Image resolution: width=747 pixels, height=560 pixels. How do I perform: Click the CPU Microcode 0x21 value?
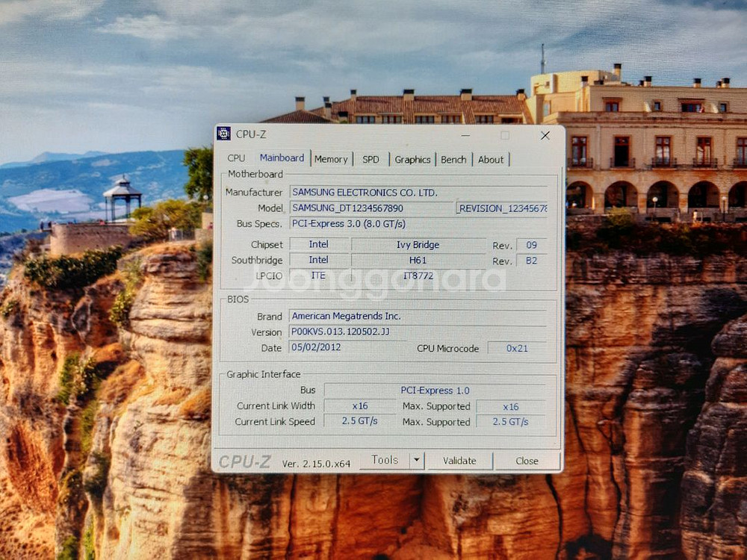click(x=517, y=348)
